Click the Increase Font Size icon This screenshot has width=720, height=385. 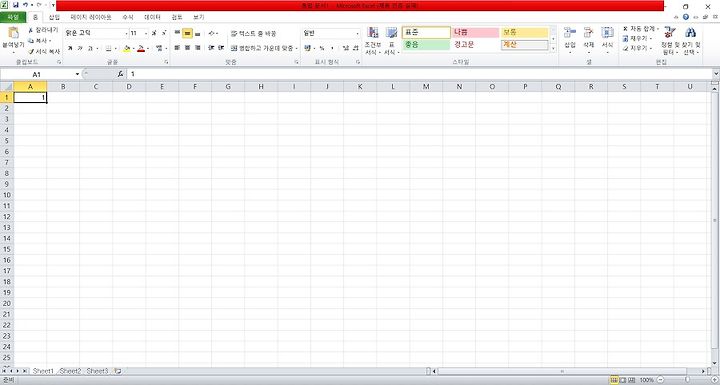click(154, 33)
